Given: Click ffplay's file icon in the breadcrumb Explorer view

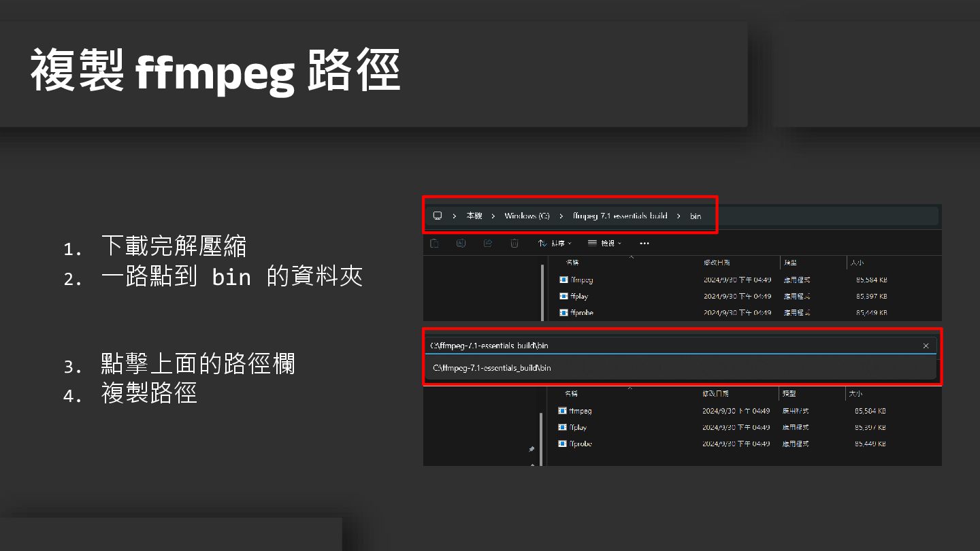Looking at the screenshot, I should [x=563, y=296].
